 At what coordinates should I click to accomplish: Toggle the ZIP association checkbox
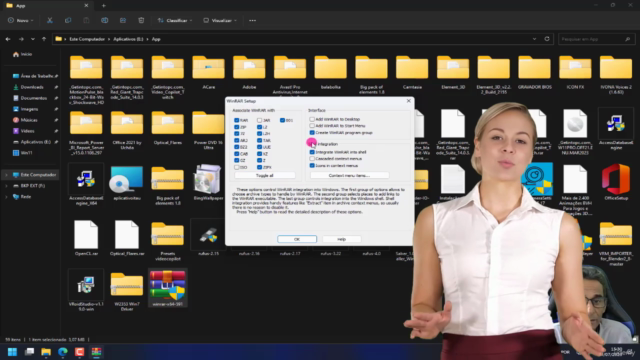(237, 127)
